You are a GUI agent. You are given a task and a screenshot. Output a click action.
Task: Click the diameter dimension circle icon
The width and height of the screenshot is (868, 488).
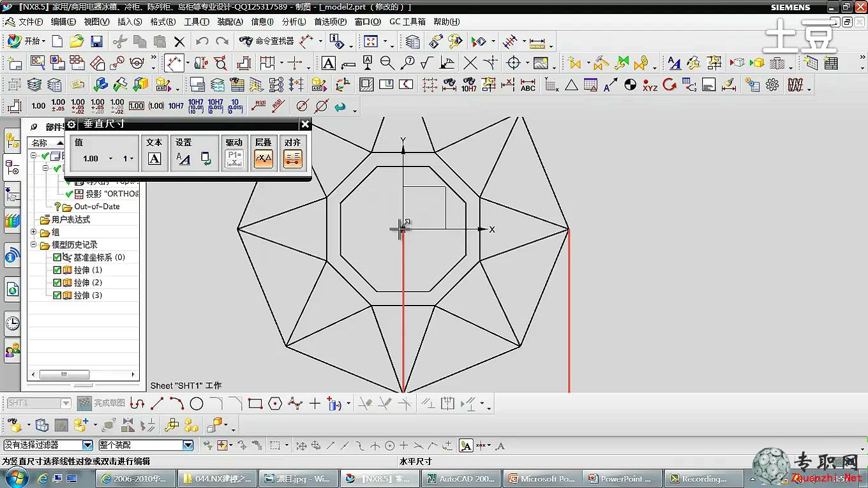[302, 106]
